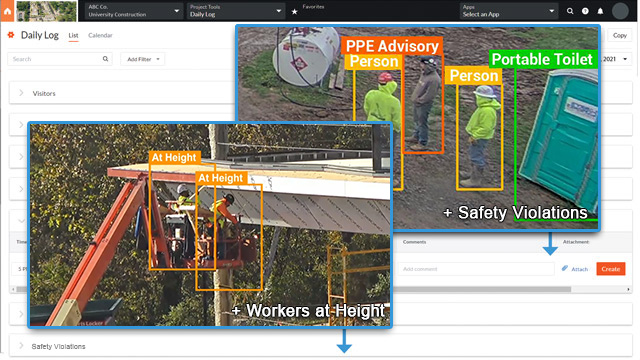
Task: Click inside the Search field
Action: (x=60, y=59)
